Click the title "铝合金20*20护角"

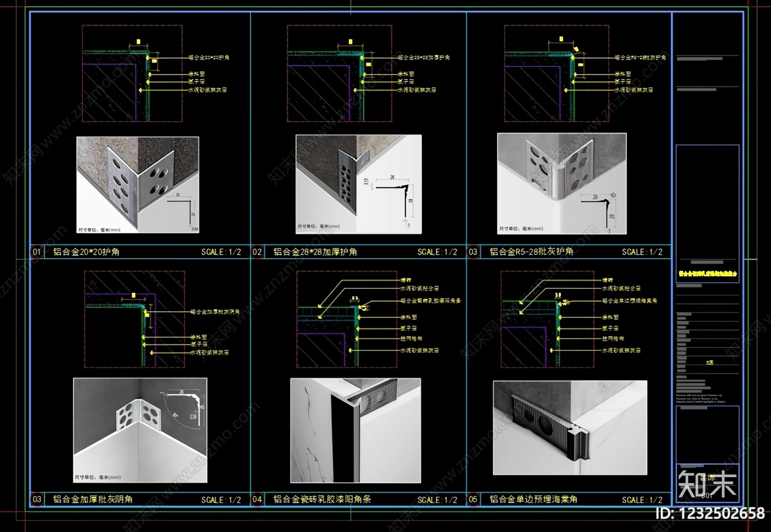[86, 252]
